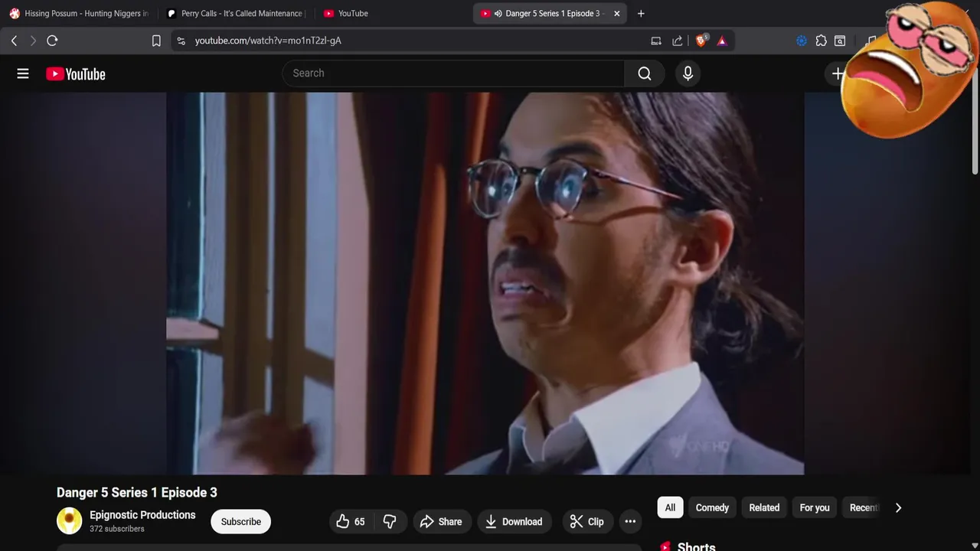980x551 pixels.
Task: Click the address bar URL
Action: click(x=268, y=41)
